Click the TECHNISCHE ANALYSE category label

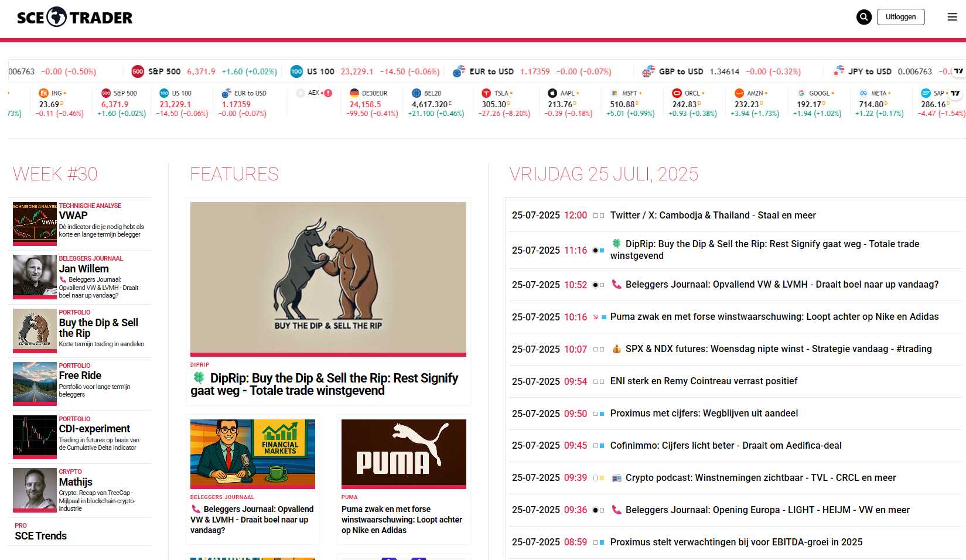[x=90, y=206]
